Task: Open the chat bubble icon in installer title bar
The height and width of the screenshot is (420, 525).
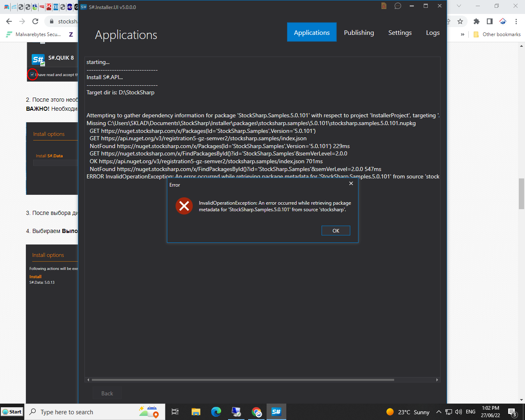Action: point(398,6)
